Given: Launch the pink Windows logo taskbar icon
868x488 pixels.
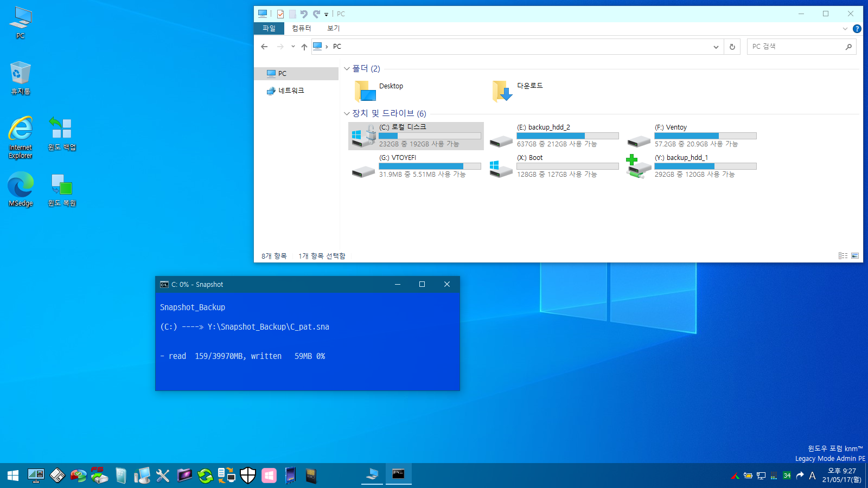Looking at the screenshot, I should (x=269, y=476).
